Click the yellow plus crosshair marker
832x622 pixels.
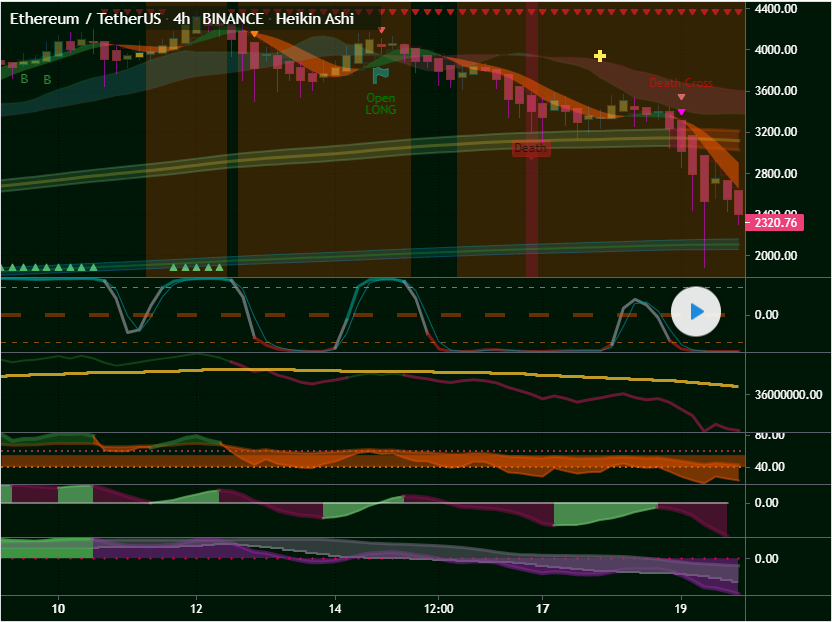(600, 56)
